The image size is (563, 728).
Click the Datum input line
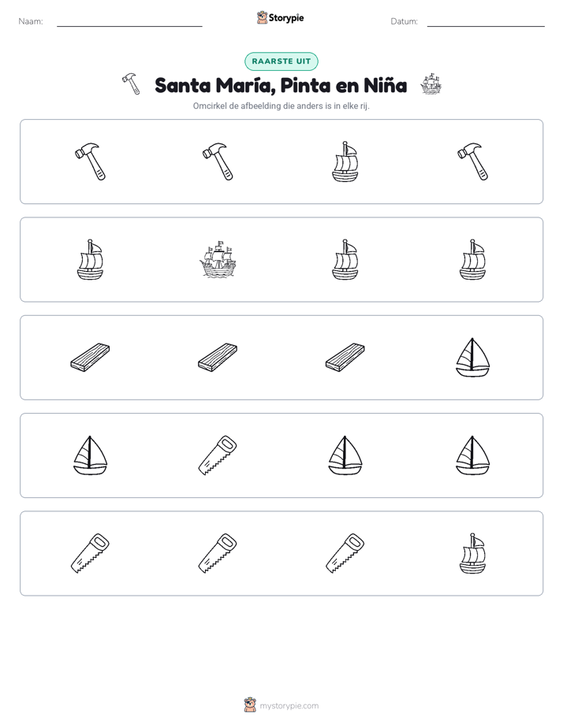click(486, 22)
